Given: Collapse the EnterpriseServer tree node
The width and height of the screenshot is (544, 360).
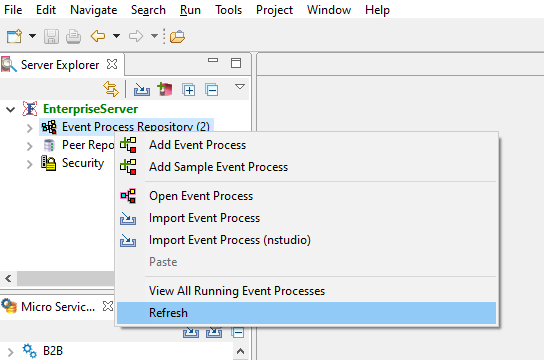Looking at the screenshot, I should [11, 110].
